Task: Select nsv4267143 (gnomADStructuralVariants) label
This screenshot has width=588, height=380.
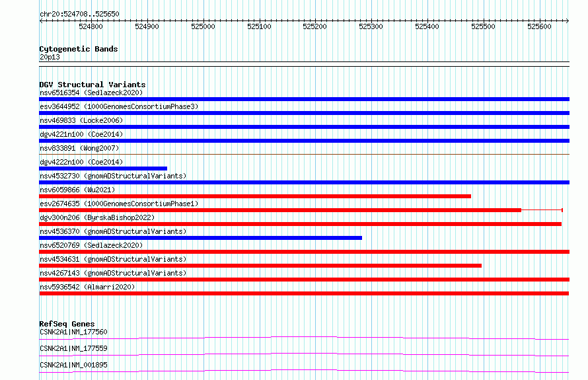Action: (x=113, y=273)
